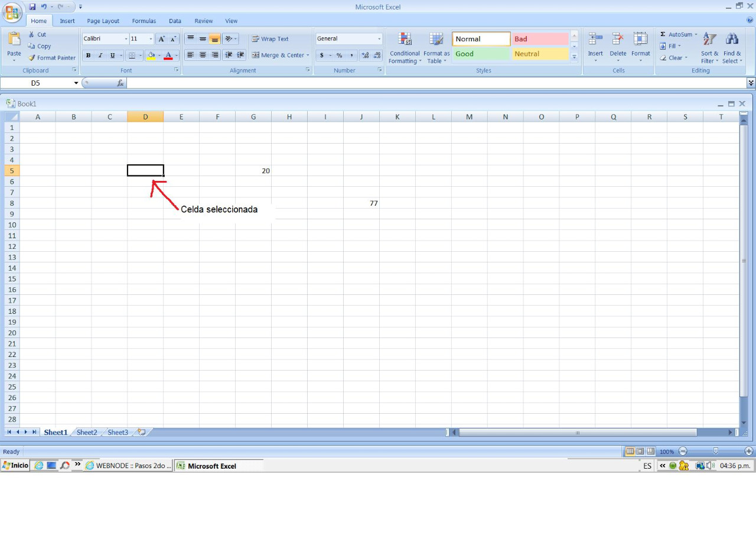Open the Name Box dropdown arrow
Screen dimensions: 756x555
76,83
